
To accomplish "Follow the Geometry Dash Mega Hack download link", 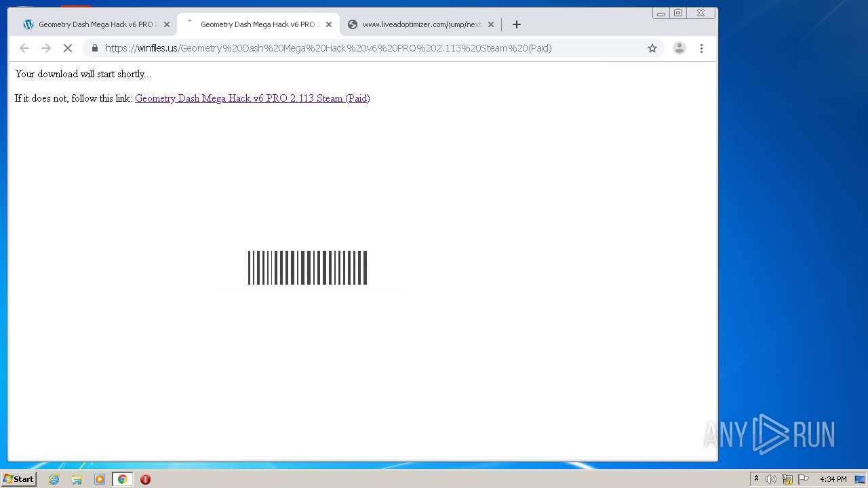I will click(x=252, y=98).
